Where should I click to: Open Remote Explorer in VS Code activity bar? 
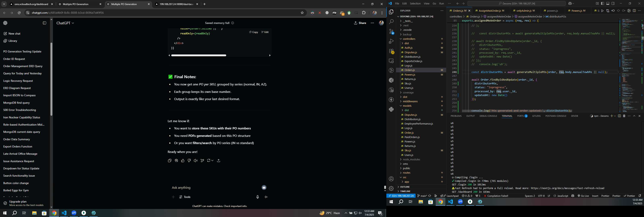click(391, 61)
